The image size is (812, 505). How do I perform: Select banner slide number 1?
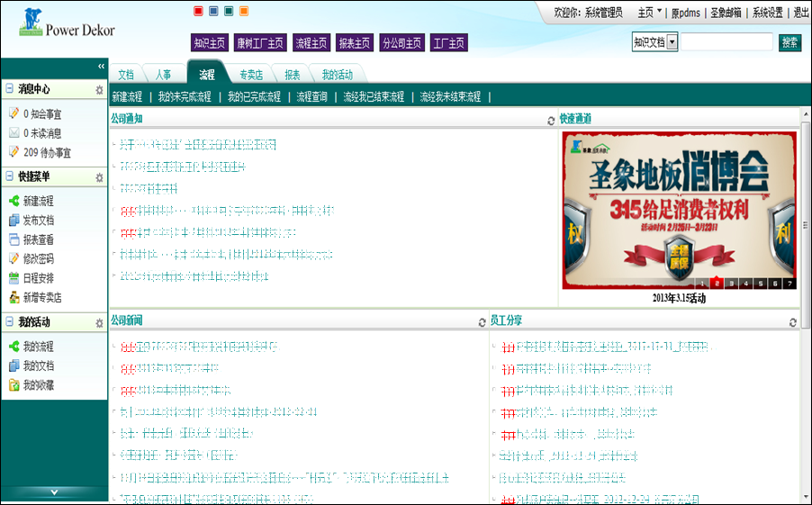tap(701, 284)
